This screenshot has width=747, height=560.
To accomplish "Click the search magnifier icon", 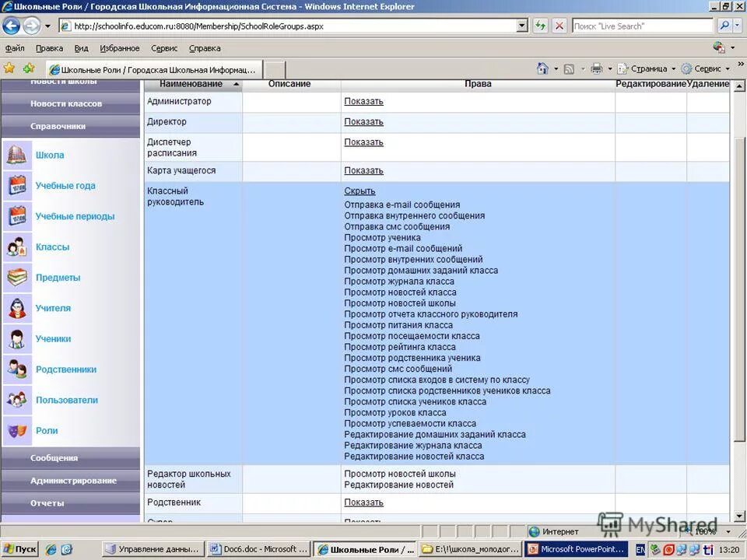I will pos(724,26).
